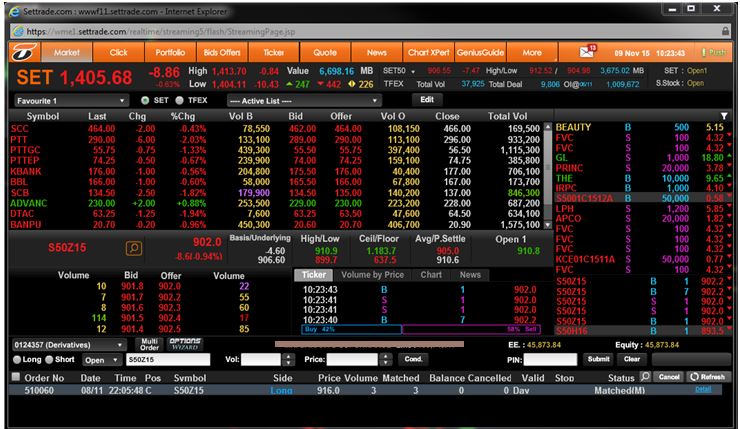
Task: Click the filter funnel icon in ticker panel
Action: (x=724, y=116)
